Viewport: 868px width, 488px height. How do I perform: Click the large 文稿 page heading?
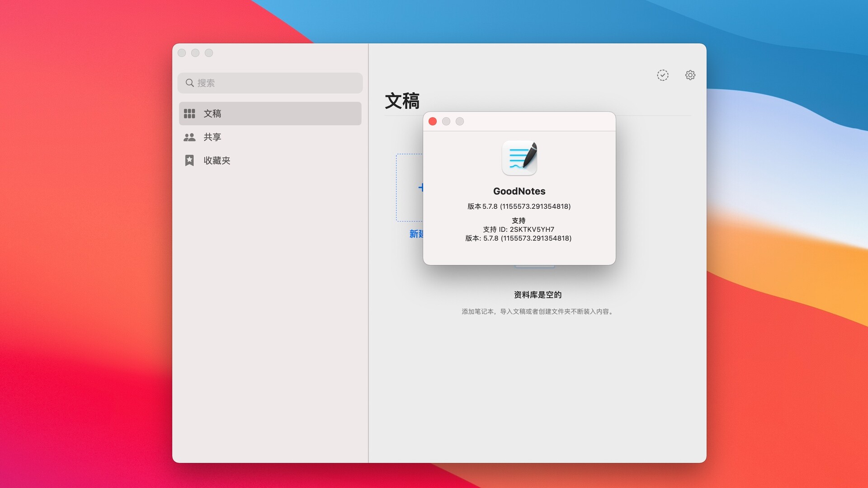click(402, 100)
